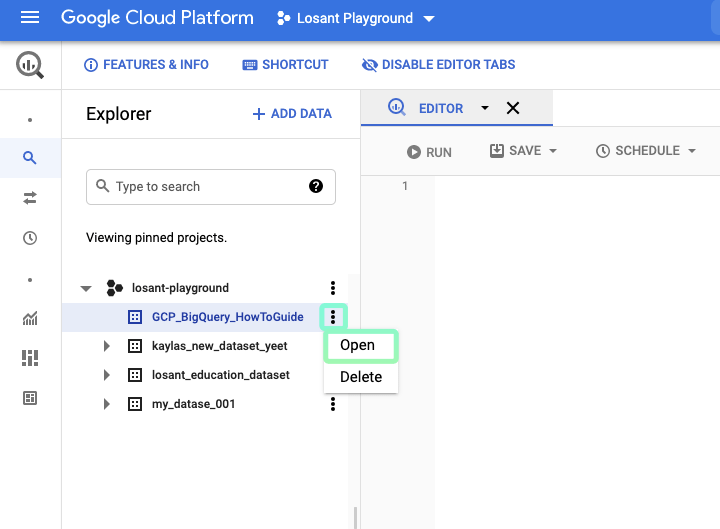Open actions menu for losant-playground project

pyautogui.click(x=333, y=288)
